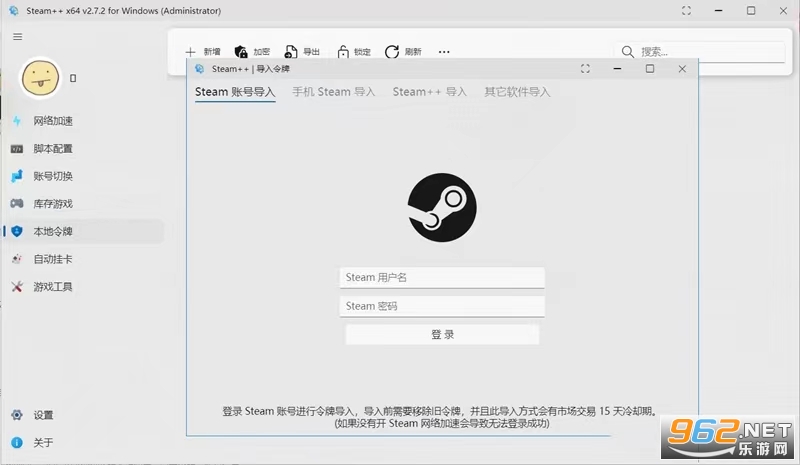The image size is (800, 465).
Task: Click the 加密 encrypt toolbar button
Action: [x=252, y=52]
